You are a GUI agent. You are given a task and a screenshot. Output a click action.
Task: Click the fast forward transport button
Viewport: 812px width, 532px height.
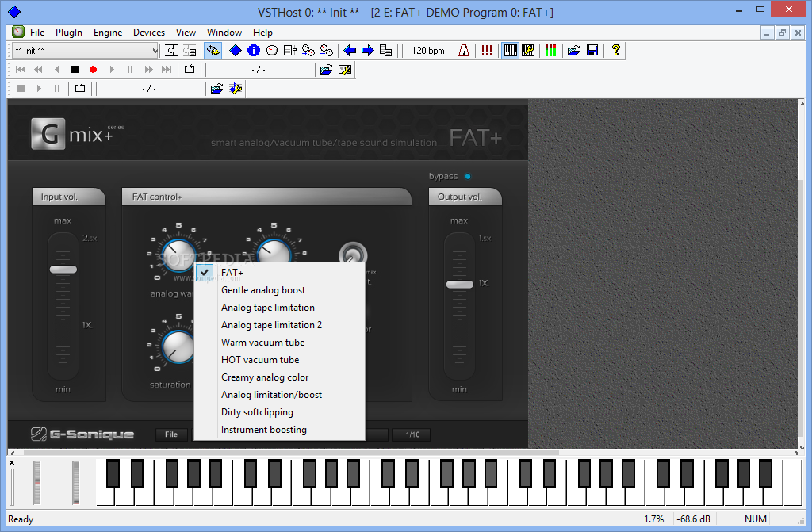pos(148,70)
